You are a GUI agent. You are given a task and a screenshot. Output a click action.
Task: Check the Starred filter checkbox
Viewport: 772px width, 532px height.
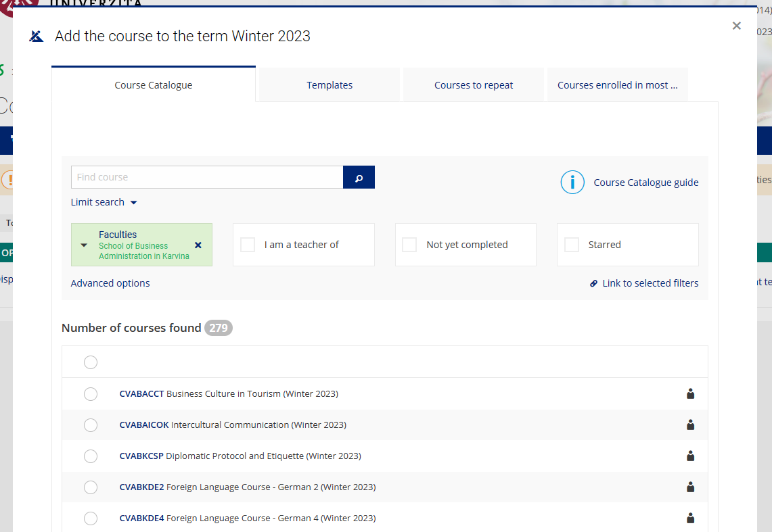coord(572,245)
